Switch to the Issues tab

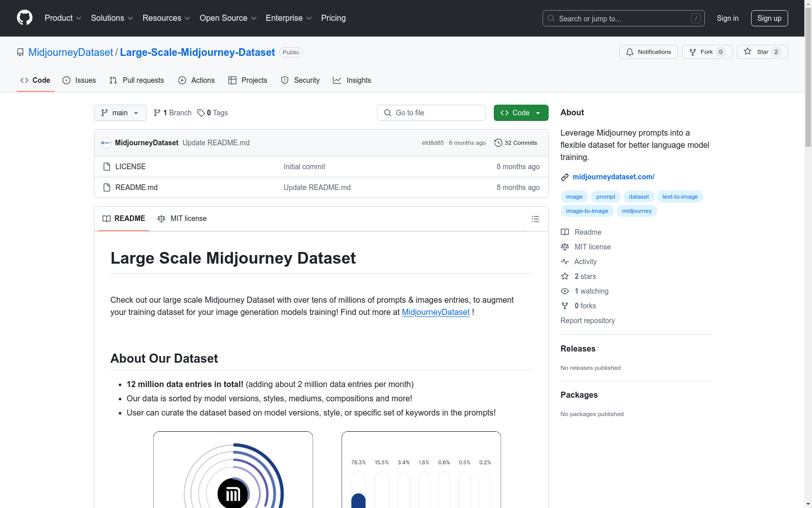coord(79,80)
